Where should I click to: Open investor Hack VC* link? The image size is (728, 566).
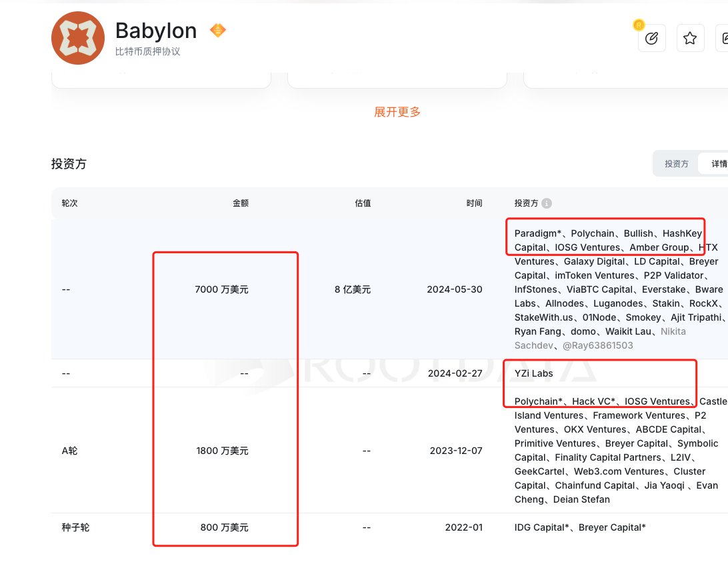coord(593,401)
